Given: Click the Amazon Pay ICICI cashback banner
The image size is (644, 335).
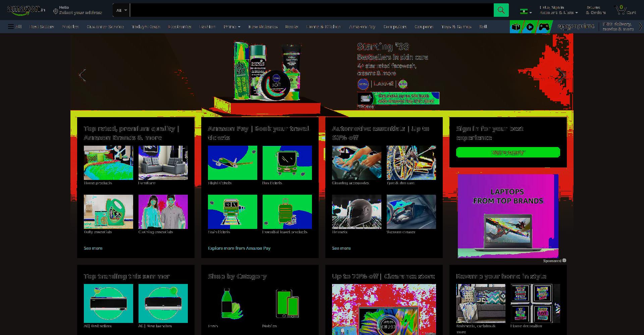Looking at the screenshot, I should [398, 98].
